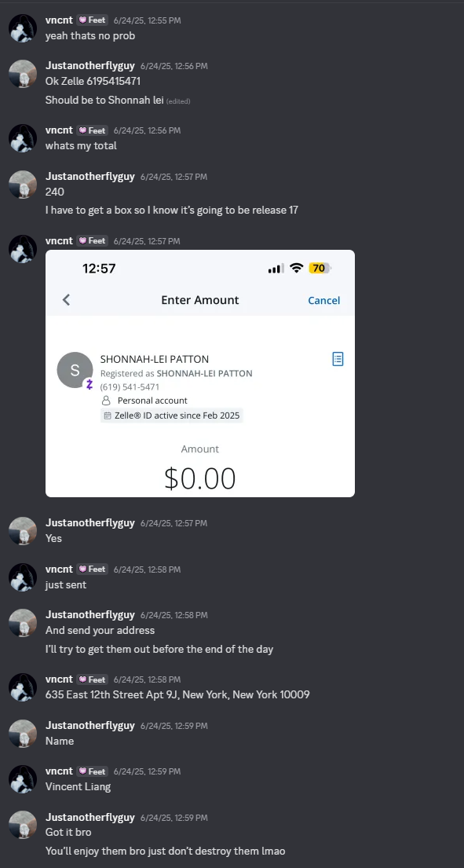
Task: Click the back chevron in the Zelle screenshot
Action: coord(67,300)
